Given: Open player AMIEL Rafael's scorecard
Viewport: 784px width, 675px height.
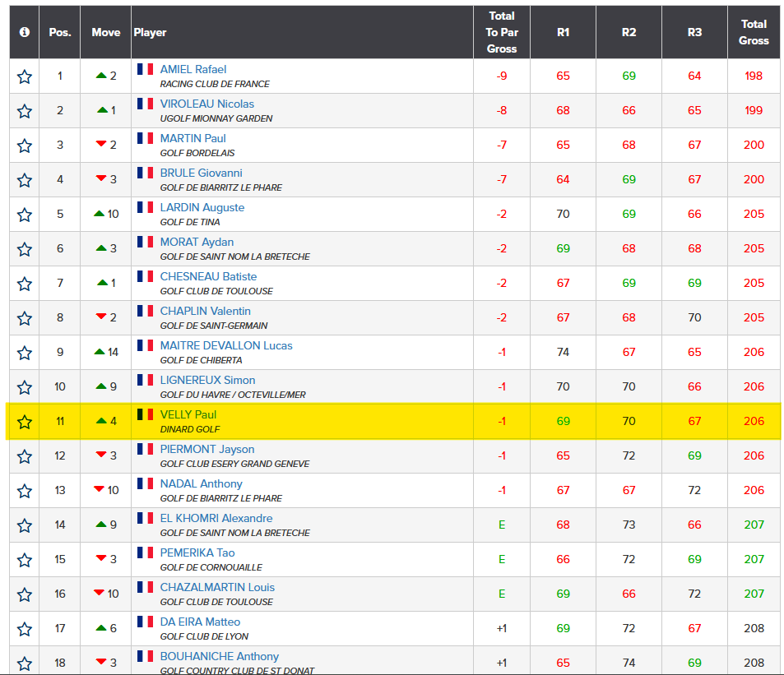Looking at the screenshot, I should pyautogui.click(x=193, y=70).
